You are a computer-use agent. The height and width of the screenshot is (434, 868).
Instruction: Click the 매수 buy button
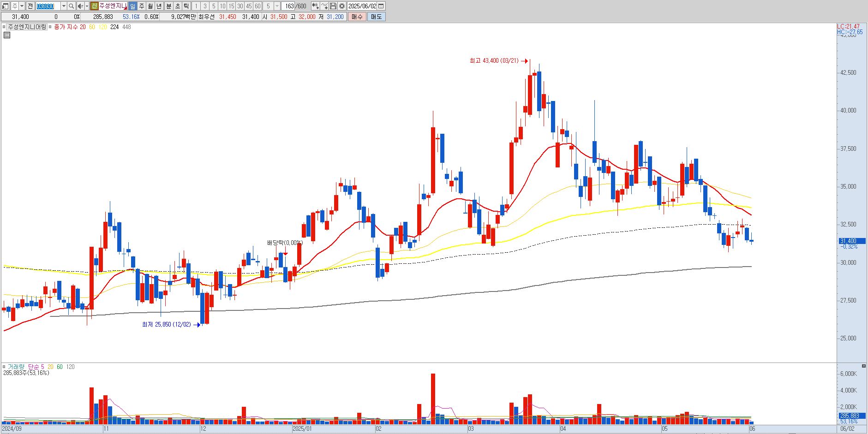pos(357,17)
